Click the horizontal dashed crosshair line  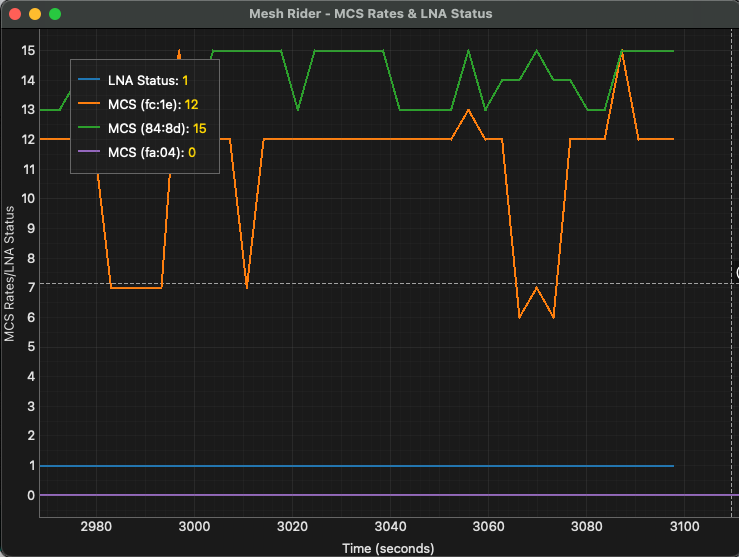coord(400,283)
